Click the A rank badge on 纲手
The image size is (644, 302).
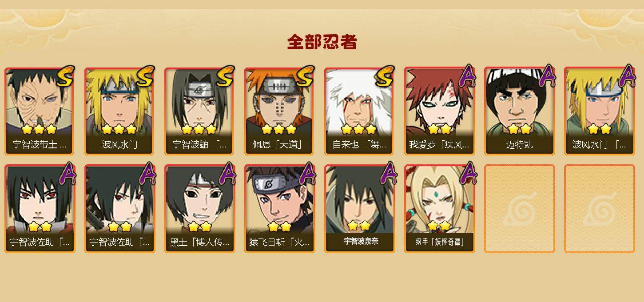467,173
